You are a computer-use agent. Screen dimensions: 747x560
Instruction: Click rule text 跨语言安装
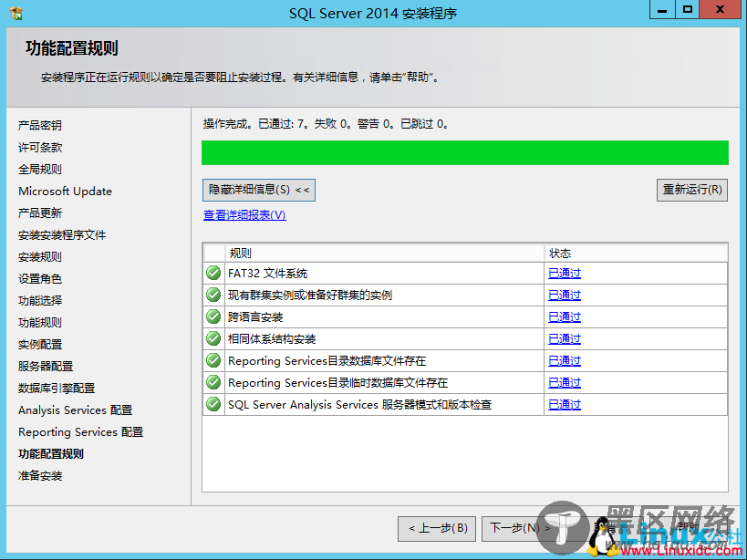tap(255, 317)
